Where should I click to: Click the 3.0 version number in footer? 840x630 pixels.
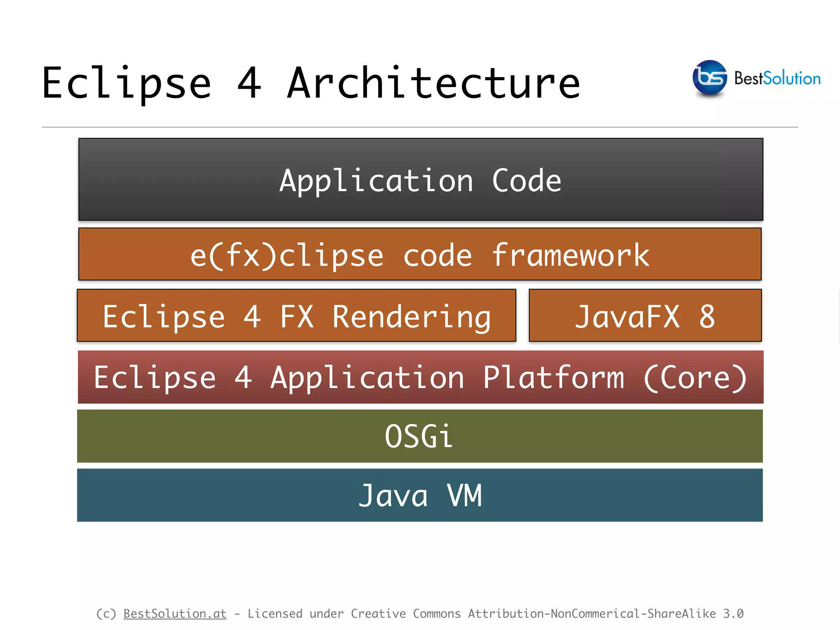tap(733, 614)
